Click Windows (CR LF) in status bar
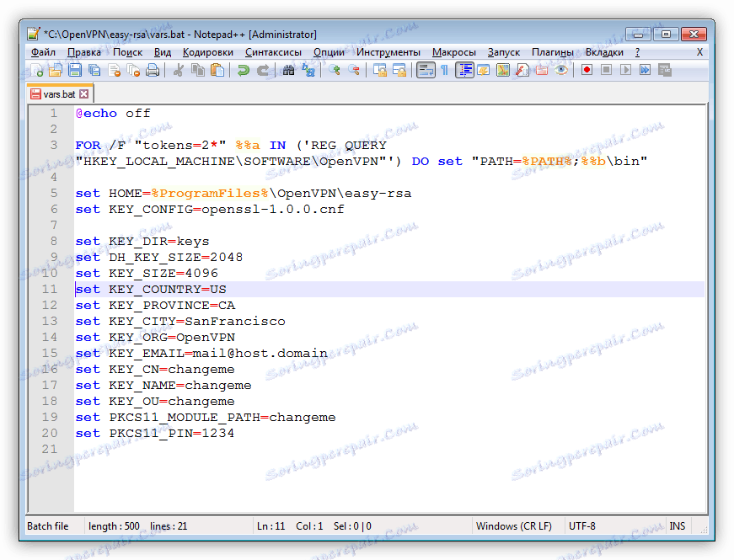Image resolution: width=734 pixels, height=560 pixels. point(513,526)
